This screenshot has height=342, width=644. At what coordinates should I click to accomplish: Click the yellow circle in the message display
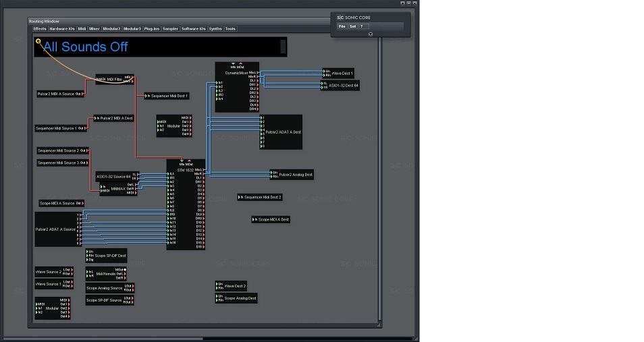[38, 41]
